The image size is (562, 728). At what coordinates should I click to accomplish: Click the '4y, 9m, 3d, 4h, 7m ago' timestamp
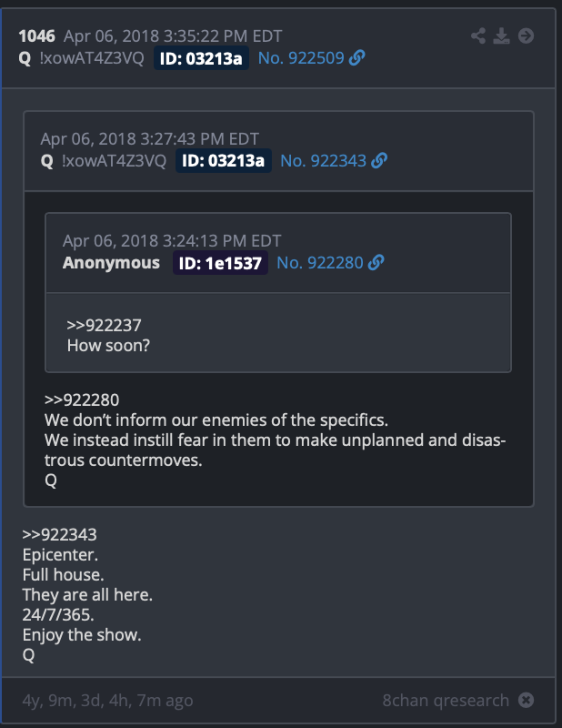[x=107, y=701]
